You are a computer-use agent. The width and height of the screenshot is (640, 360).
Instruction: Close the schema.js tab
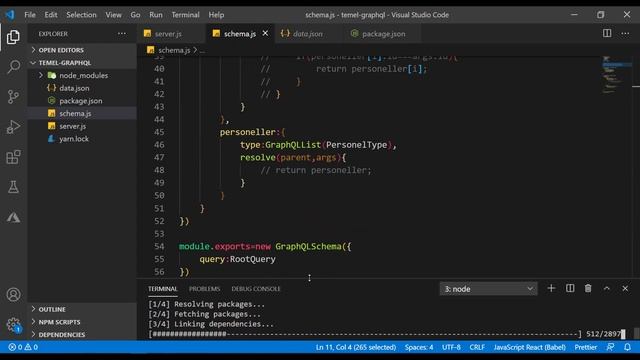pyautogui.click(x=265, y=33)
